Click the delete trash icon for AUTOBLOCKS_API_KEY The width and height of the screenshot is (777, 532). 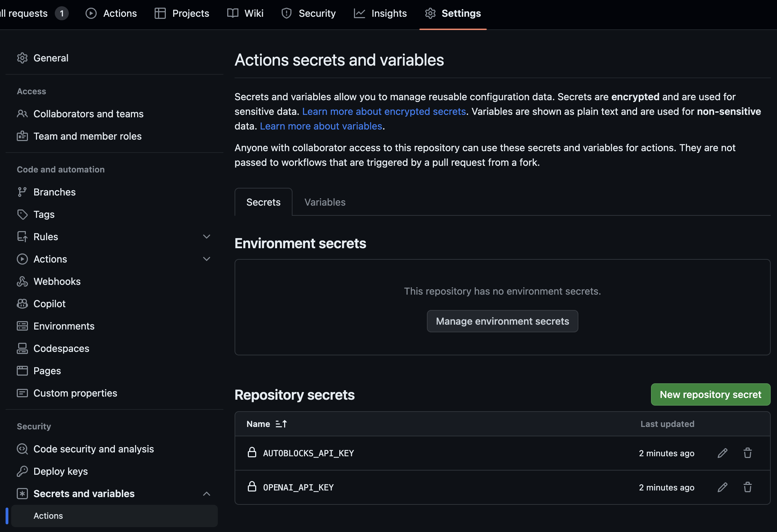tap(747, 452)
